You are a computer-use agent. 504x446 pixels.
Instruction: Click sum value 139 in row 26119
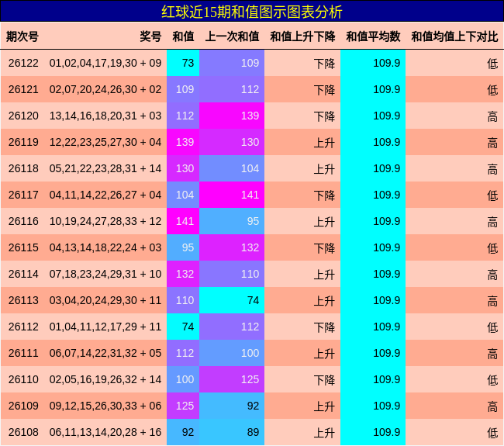click(185, 142)
